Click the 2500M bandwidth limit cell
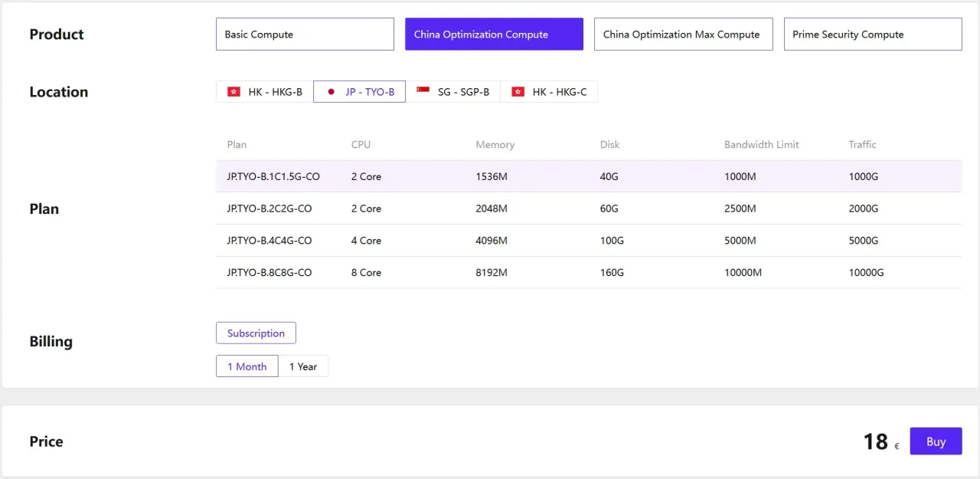This screenshot has width=980, height=479. click(x=740, y=208)
